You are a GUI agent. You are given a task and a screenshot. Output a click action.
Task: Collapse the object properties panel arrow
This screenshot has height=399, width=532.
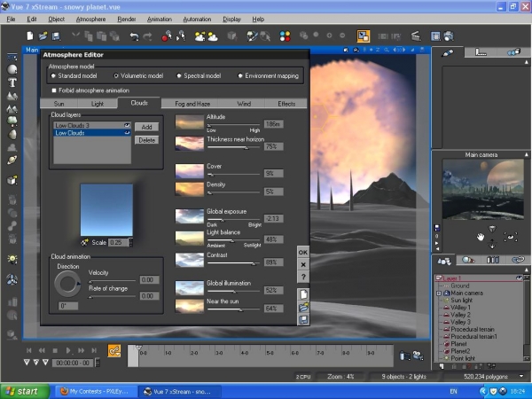click(x=526, y=62)
